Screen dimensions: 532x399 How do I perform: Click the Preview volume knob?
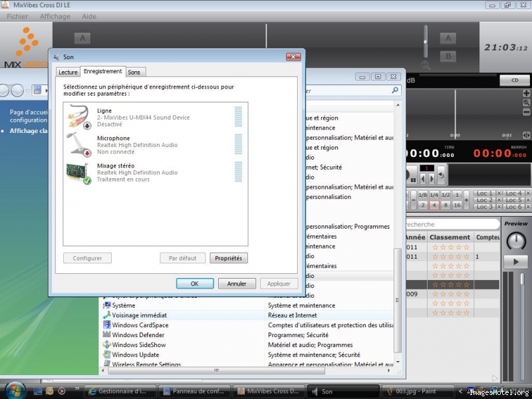pyautogui.click(x=516, y=241)
